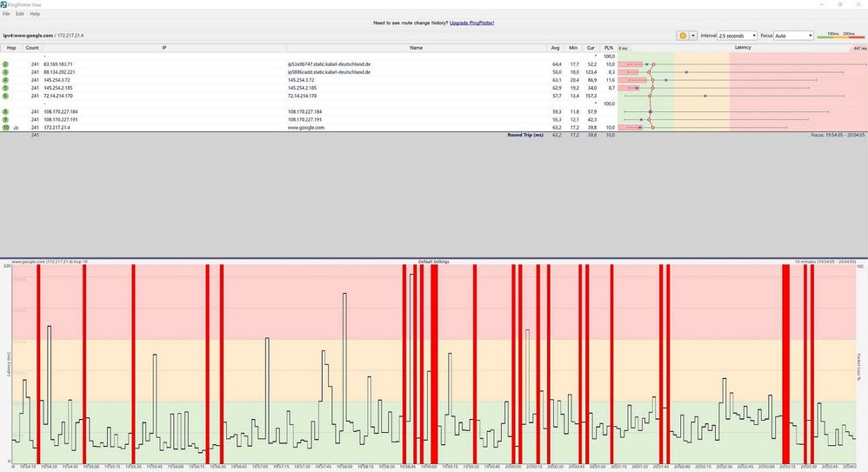Select hop name ip5886cadd.static.kabel-deutschland.de
The image size is (868, 472).
[329, 72]
